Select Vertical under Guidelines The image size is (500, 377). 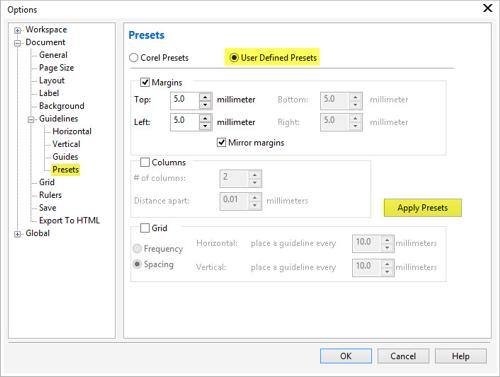coord(66,144)
